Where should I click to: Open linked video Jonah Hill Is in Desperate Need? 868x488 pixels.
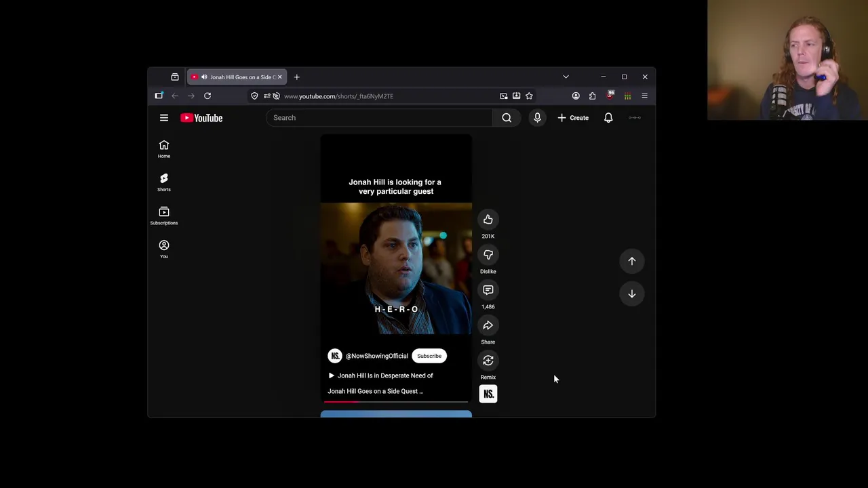[x=381, y=375]
